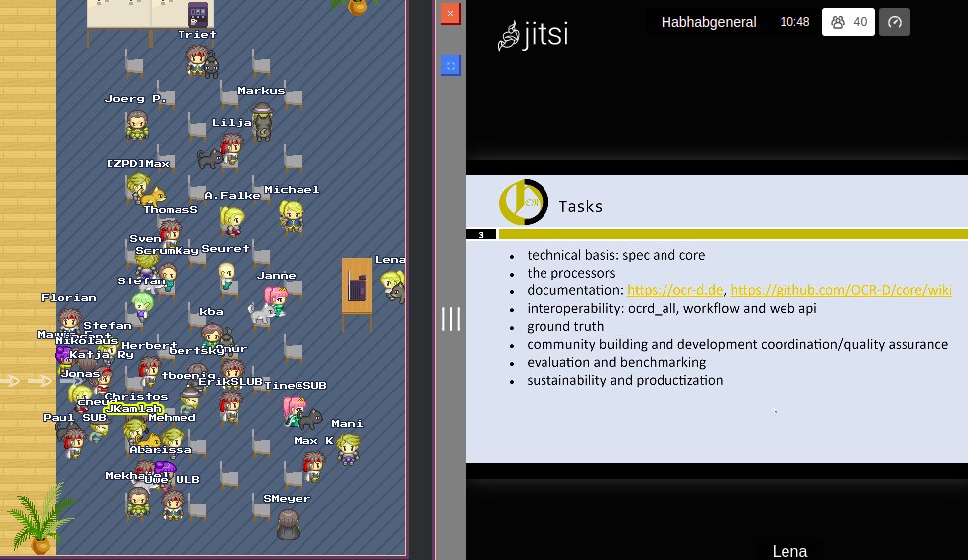Click the computer on the desk near Lena

click(357, 288)
